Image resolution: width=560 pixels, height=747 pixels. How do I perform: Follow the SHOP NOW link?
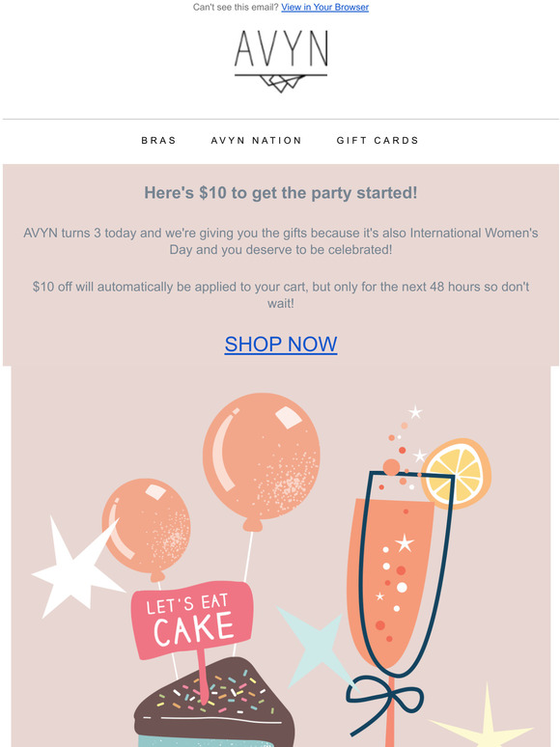[x=281, y=344]
